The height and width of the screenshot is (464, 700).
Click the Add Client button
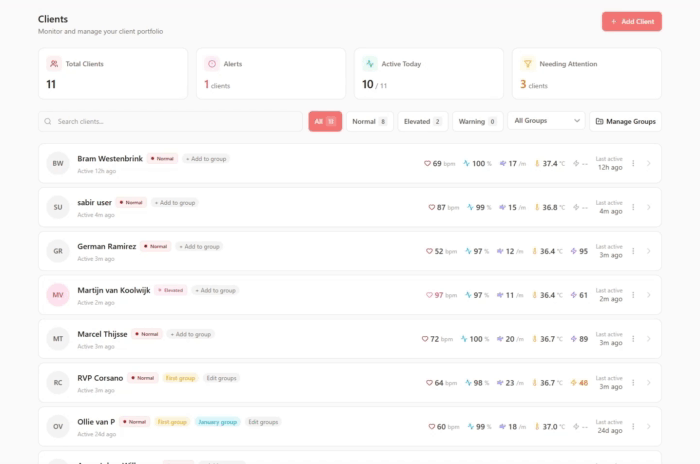pyautogui.click(x=631, y=21)
